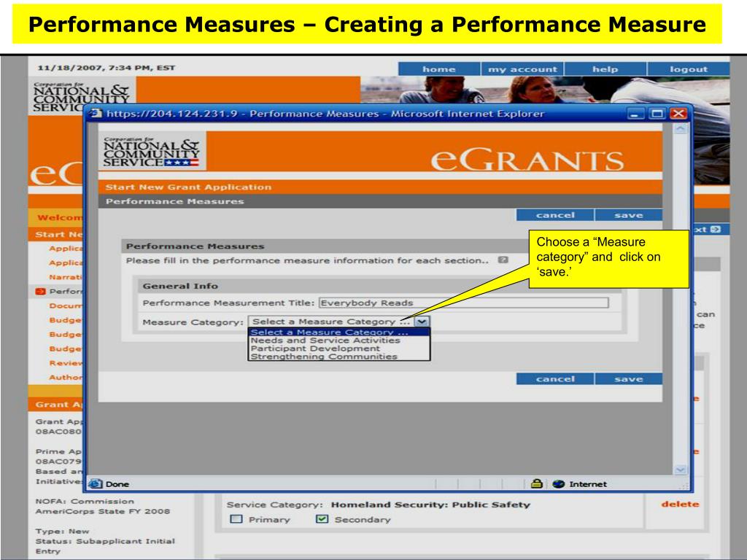Choose Strengthening Communities option
Screen dimensions: 747x560
(x=338, y=356)
